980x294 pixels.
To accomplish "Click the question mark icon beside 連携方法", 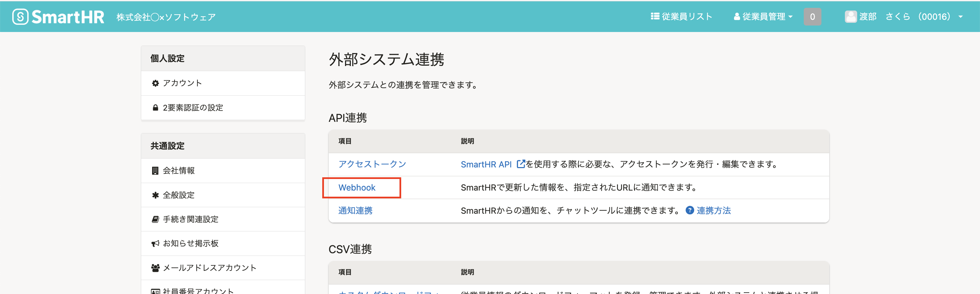I will pos(689,210).
